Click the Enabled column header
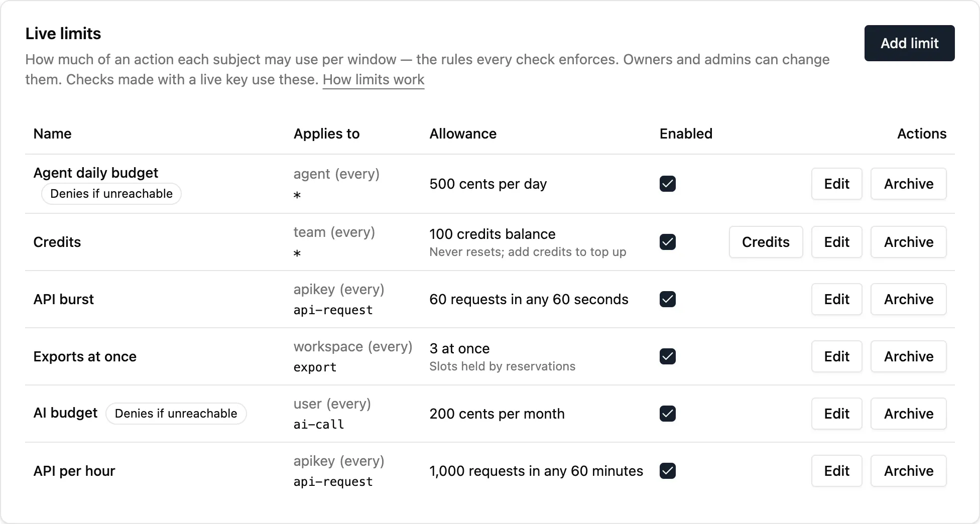This screenshot has height=524, width=980. click(686, 134)
